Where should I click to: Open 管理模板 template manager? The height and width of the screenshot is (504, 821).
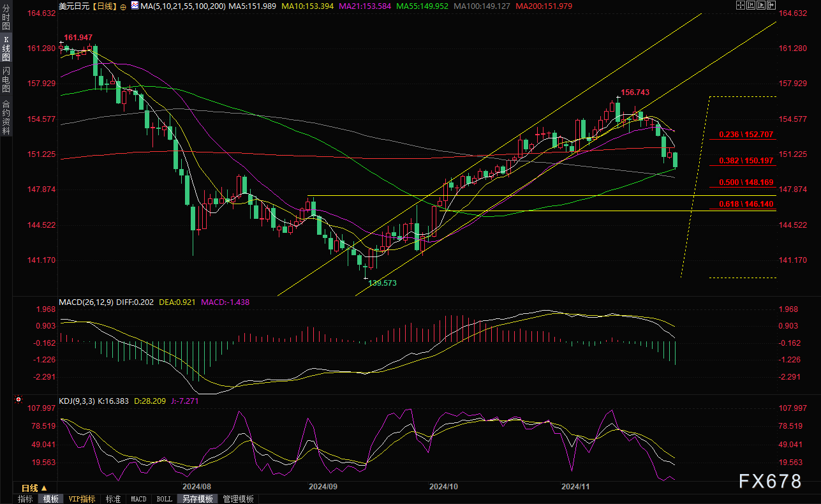tap(238, 499)
